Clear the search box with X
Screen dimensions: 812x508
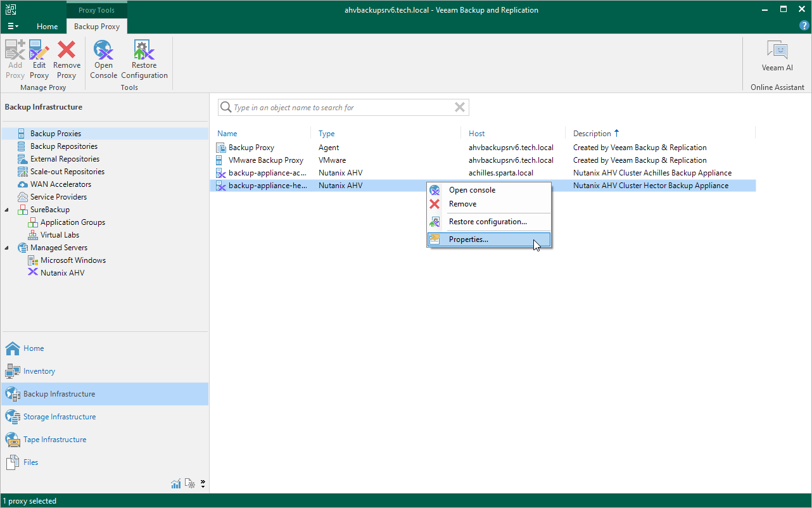click(460, 108)
